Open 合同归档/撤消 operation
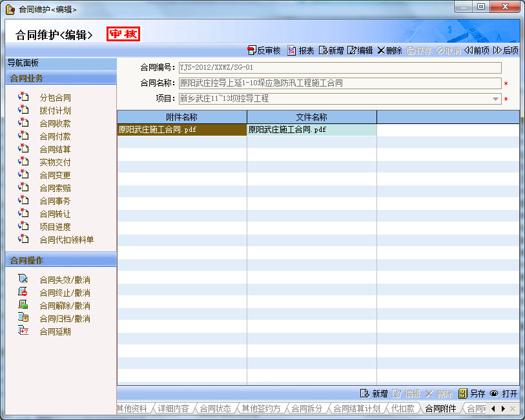 (65, 319)
